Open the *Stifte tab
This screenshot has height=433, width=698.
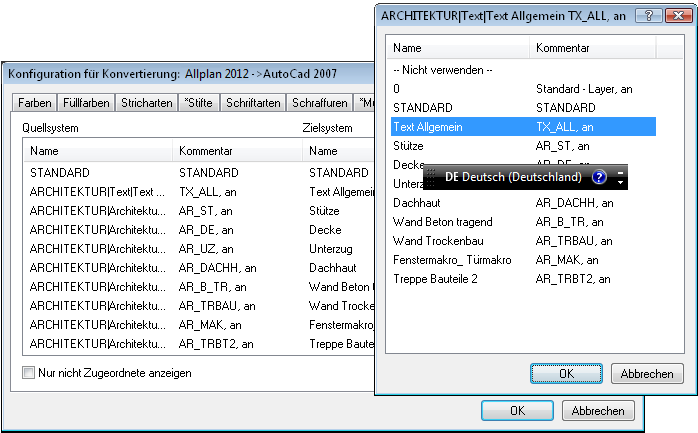click(x=199, y=103)
